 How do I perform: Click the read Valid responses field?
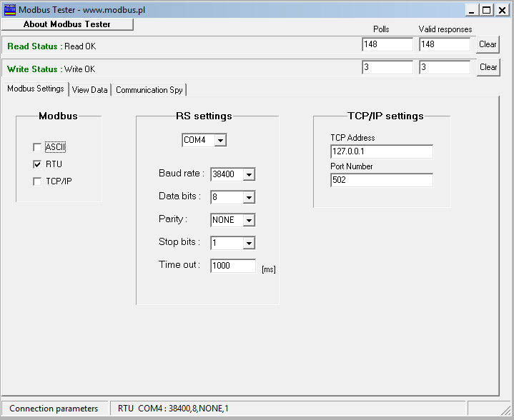coord(445,44)
